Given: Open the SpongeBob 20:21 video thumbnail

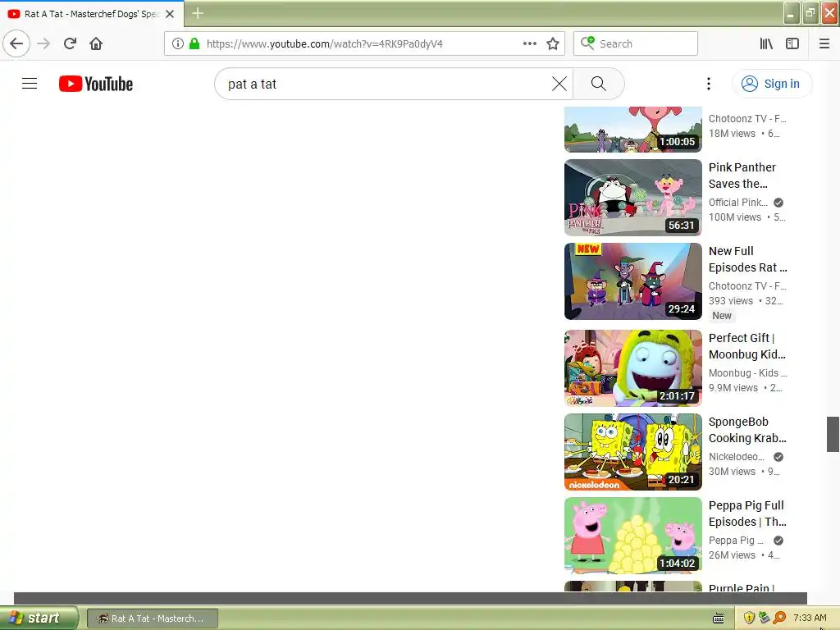Looking at the screenshot, I should point(632,452).
